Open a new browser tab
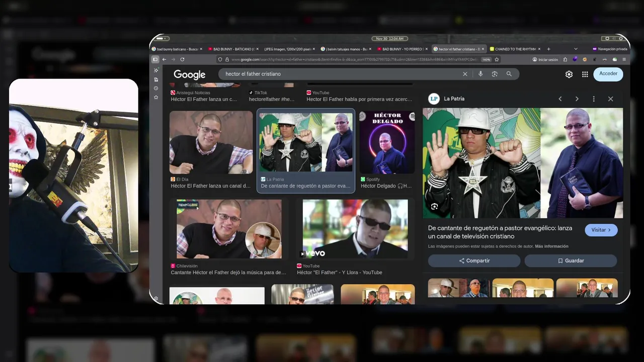The image size is (644, 362). pyautogui.click(x=548, y=49)
